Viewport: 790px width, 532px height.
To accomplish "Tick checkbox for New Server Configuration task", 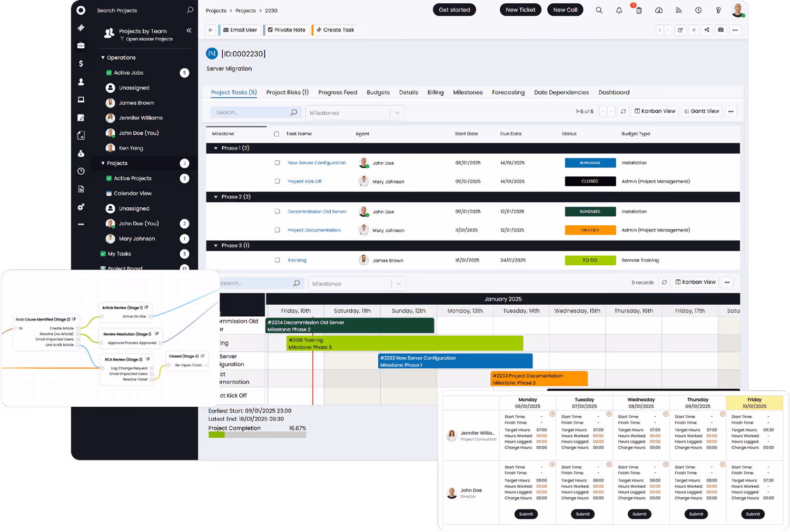I will 277,163.
